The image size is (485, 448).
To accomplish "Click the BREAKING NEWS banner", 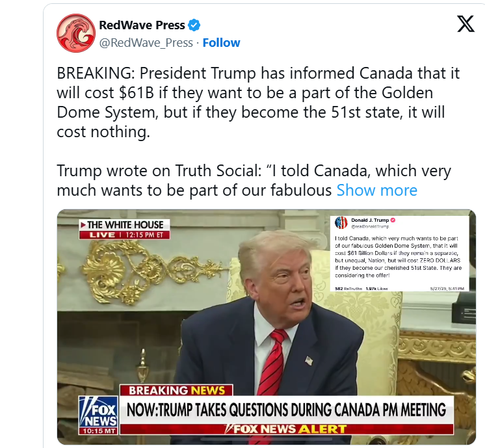I will coord(176,390).
